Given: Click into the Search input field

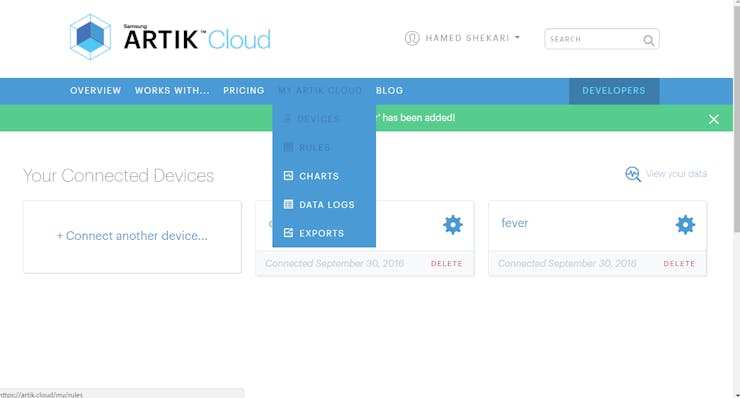Looking at the screenshot, I should 595,39.
